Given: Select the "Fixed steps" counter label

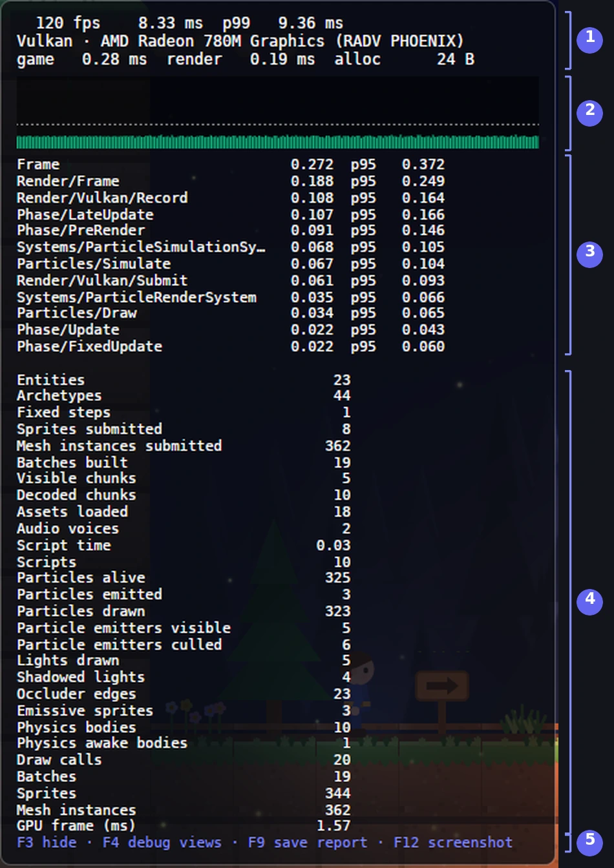Looking at the screenshot, I should [x=63, y=413].
